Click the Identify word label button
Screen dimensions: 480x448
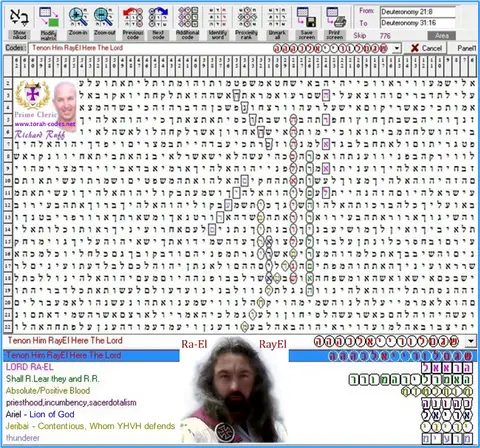pos(218,35)
